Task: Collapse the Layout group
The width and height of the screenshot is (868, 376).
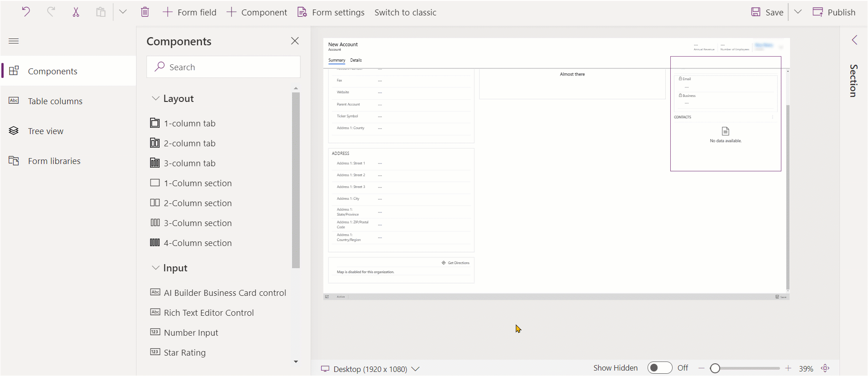Action: point(156,98)
